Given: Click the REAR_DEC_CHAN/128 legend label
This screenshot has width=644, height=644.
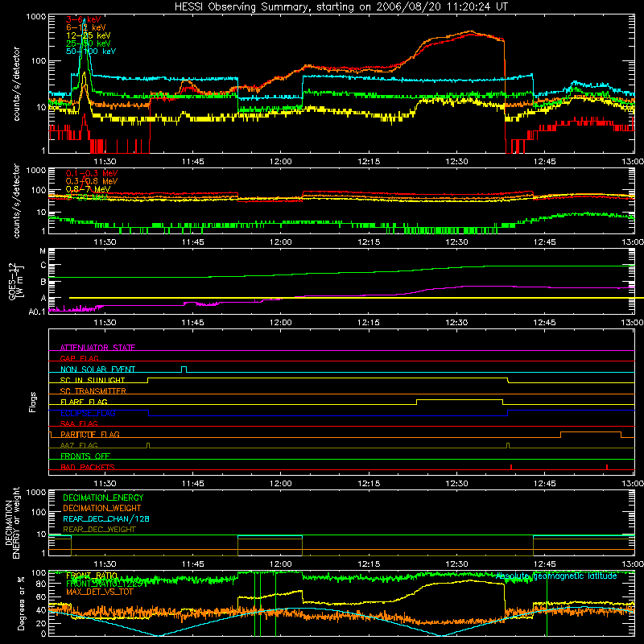Looking at the screenshot, I should pyautogui.click(x=106, y=518).
